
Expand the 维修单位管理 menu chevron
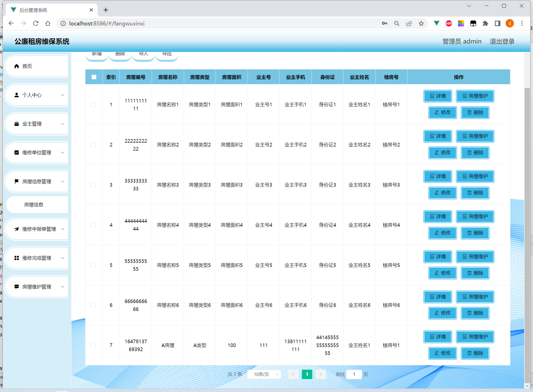[x=63, y=153]
